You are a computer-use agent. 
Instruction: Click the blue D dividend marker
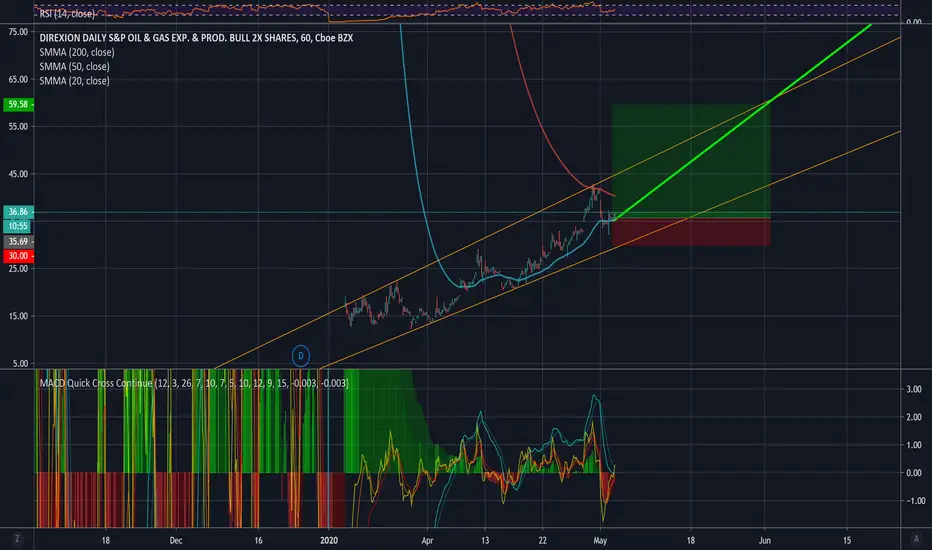tap(301, 356)
